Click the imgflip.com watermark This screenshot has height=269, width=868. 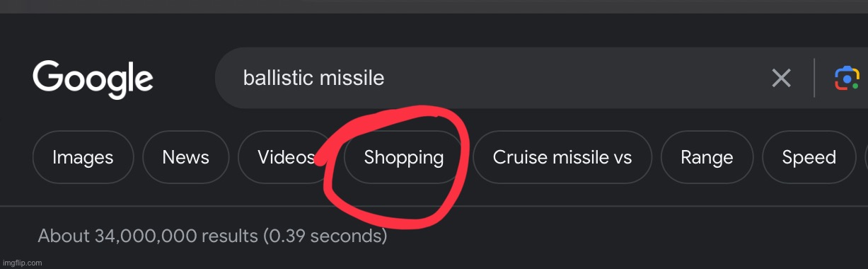[22, 263]
